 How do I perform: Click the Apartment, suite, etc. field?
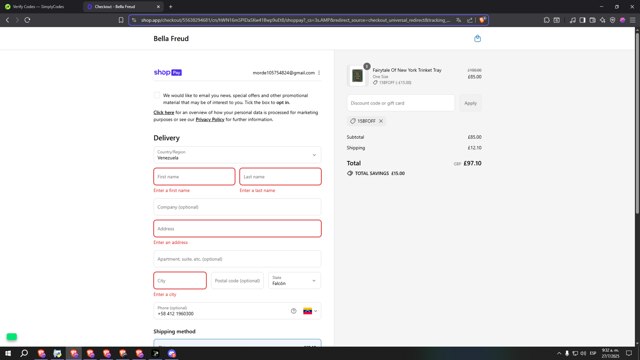click(237, 259)
